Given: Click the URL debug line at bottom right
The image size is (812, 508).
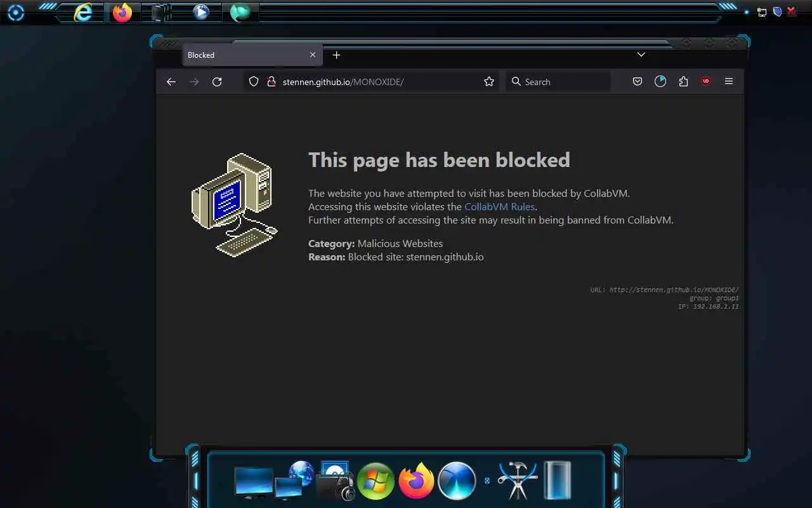Looking at the screenshot, I should coord(664,290).
